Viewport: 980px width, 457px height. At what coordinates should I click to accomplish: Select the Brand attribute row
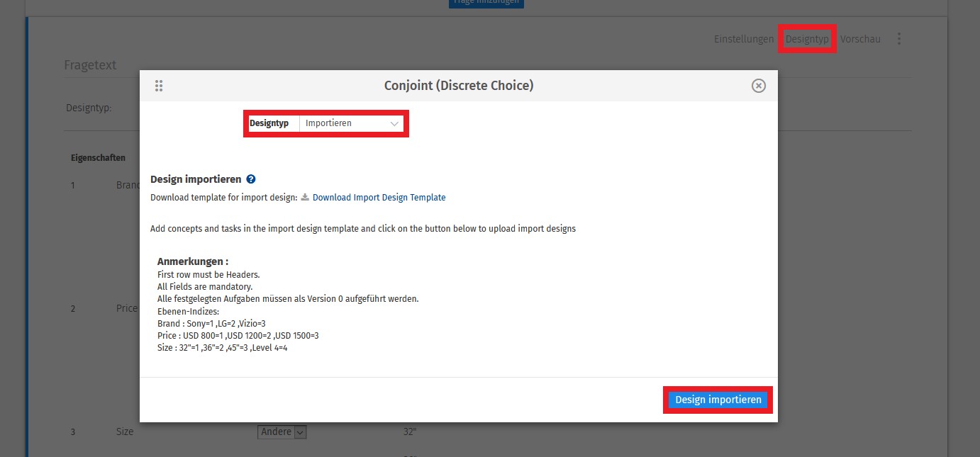[126, 185]
